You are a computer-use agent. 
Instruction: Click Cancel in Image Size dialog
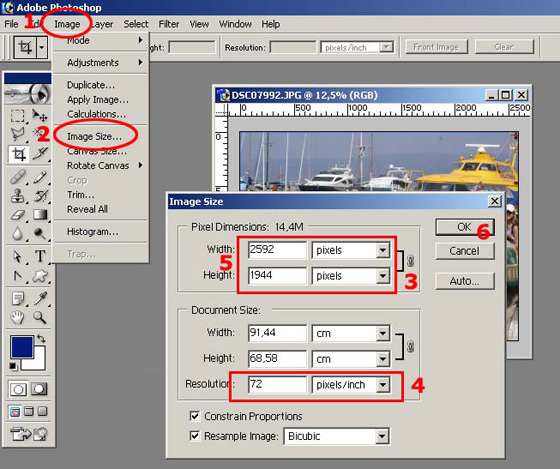pyautogui.click(x=465, y=251)
